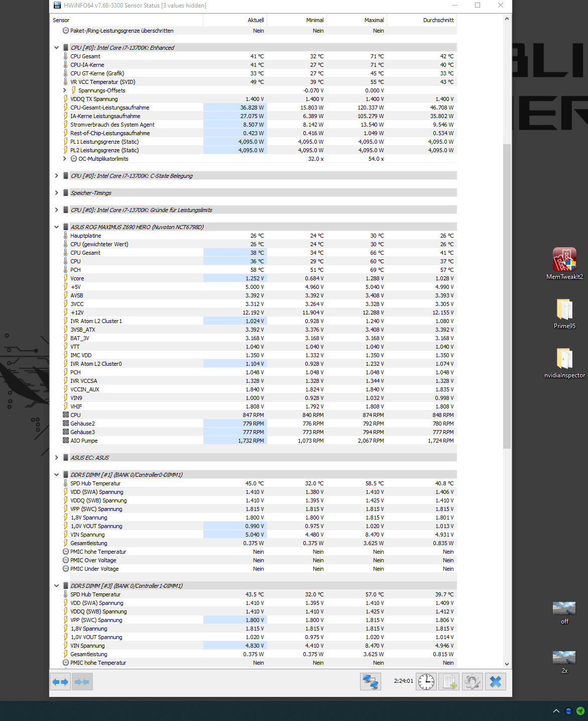The image size is (588, 721).
Task: Click the clock reset-timer button
Action: coord(426,682)
